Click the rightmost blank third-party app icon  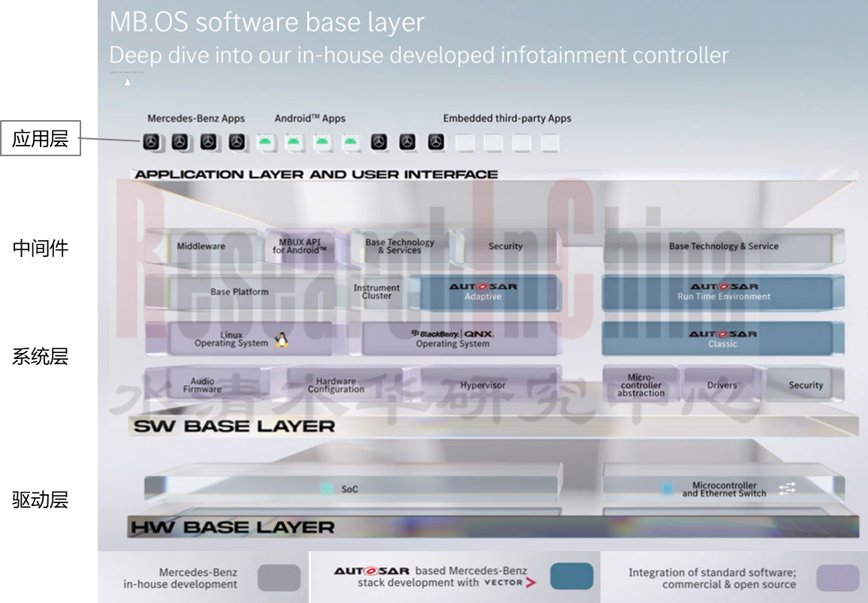point(549,143)
